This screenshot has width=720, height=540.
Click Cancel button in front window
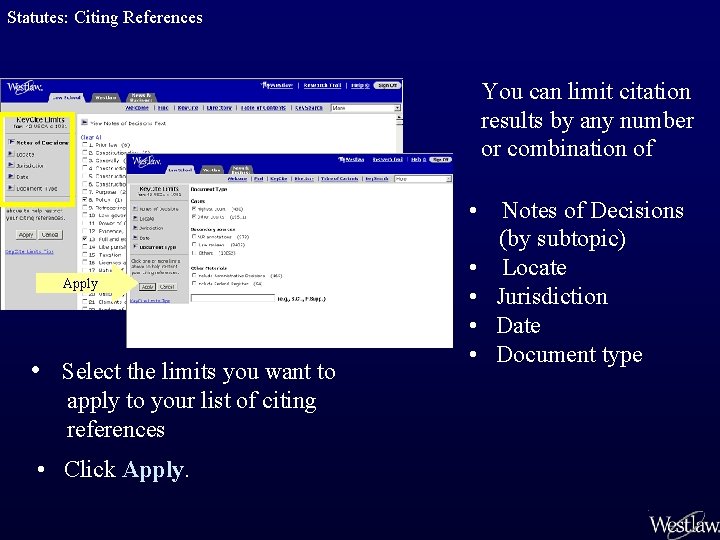167,287
